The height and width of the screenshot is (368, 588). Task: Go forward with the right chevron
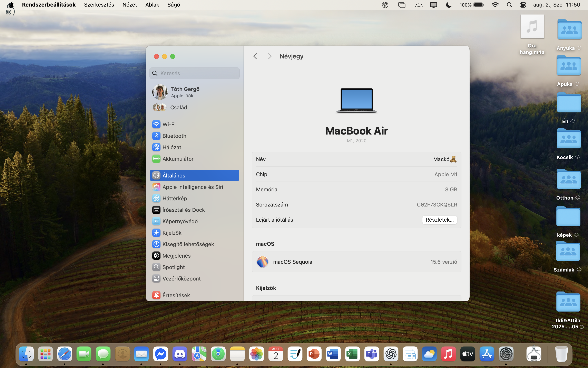(x=270, y=56)
